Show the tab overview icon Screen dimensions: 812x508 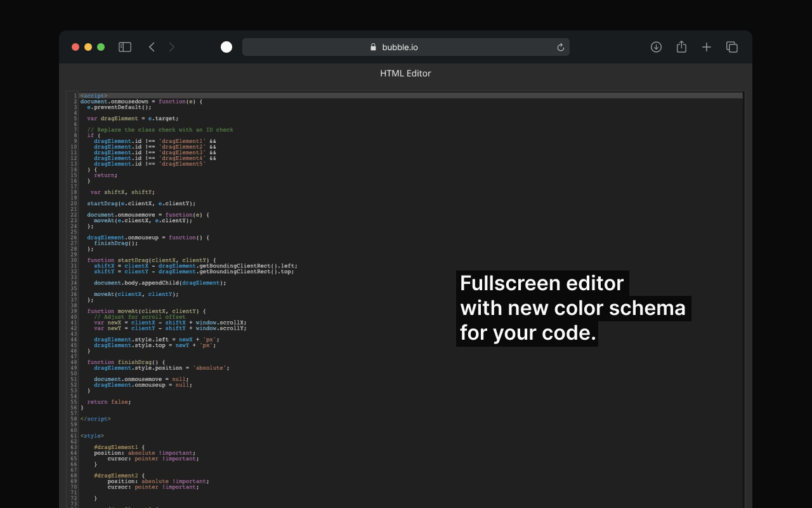point(731,47)
